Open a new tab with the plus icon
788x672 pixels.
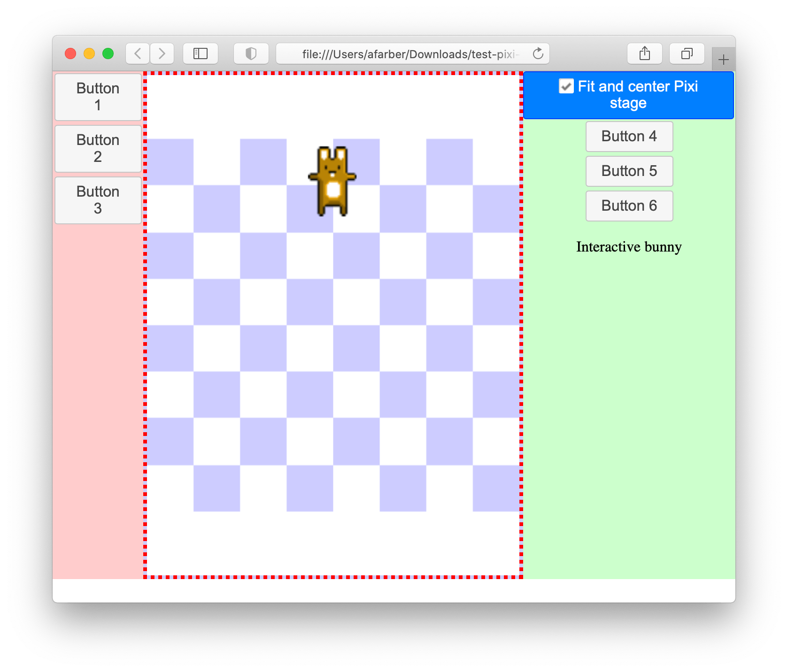coord(724,59)
